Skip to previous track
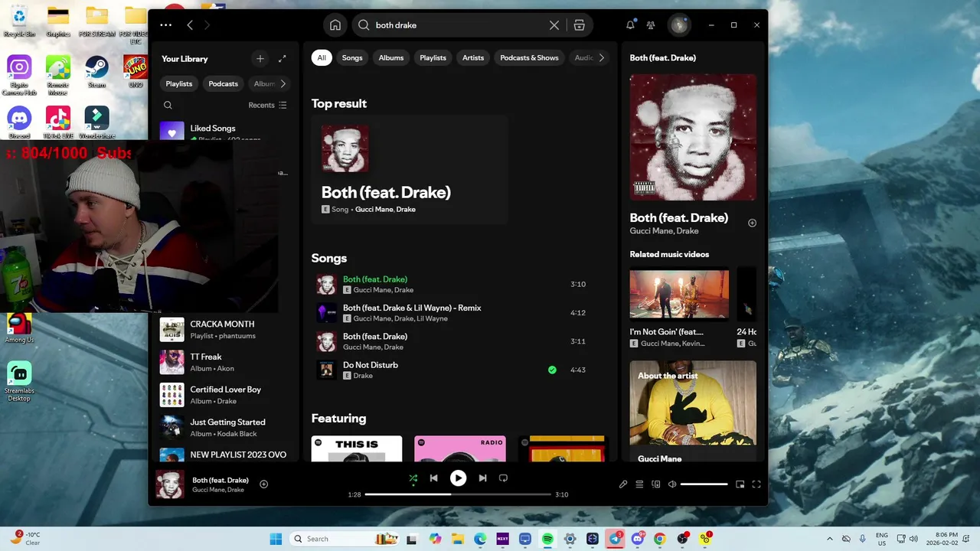980x551 pixels. pyautogui.click(x=433, y=478)
